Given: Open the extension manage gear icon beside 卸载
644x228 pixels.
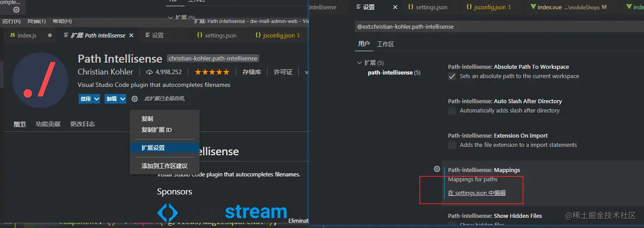Looking at the screenshot, I should pos(135,99).
